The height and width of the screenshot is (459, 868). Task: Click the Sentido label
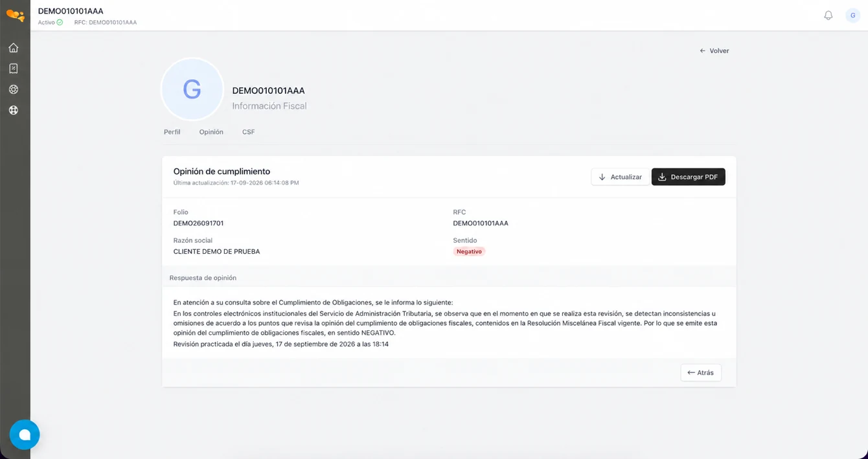465,240
